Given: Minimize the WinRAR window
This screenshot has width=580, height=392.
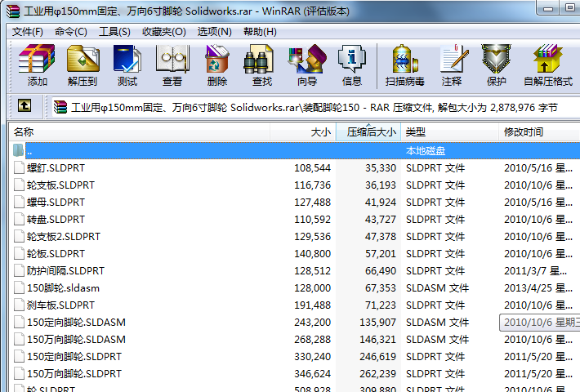Looking at the screenshot, I should [548, 8].
